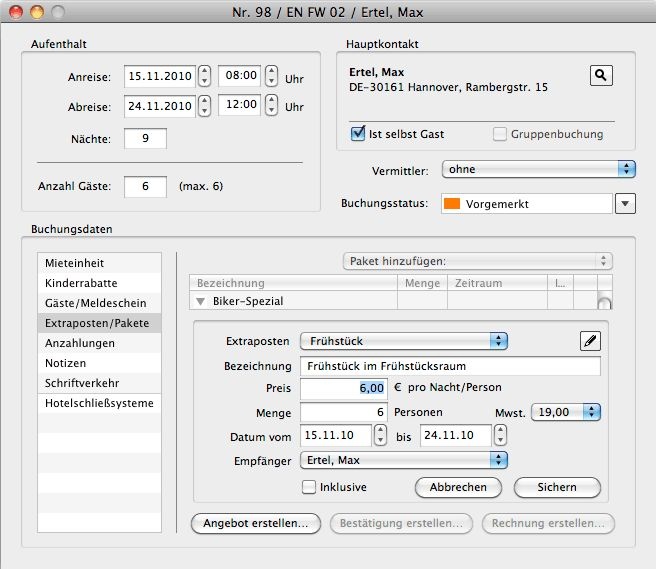Screen dimensions: 656x569
Task: Click the Buchungsstatus arrow button
Action: [x=625, y=204]
